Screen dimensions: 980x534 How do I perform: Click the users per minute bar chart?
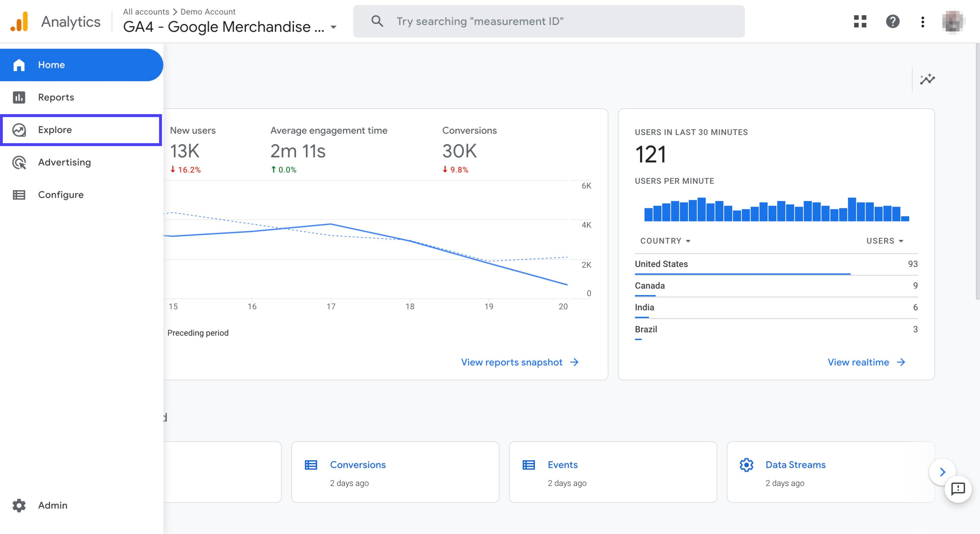point(776,209)
